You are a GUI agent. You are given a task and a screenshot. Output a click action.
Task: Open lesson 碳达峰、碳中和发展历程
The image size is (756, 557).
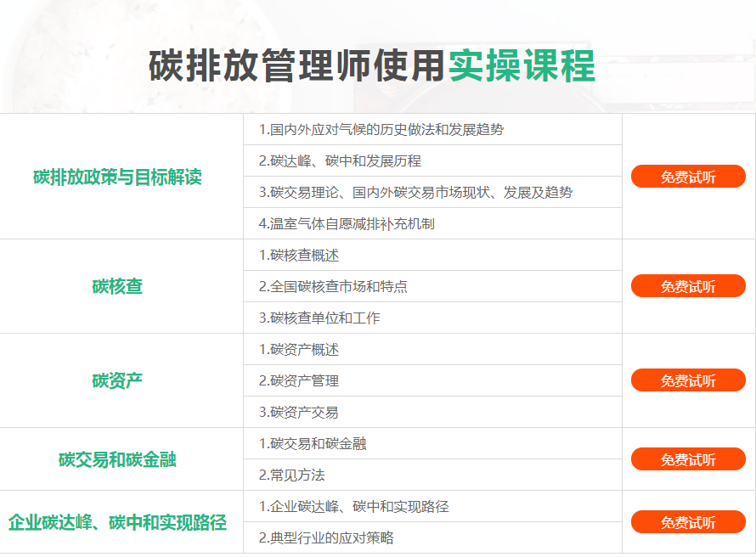pyautogui.click(x=340, y=161)
